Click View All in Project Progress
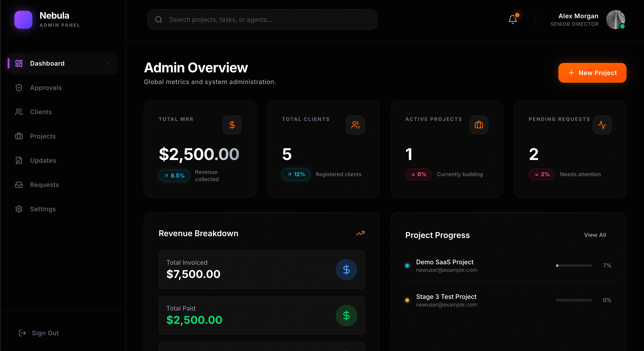The height and width of the screenshot is (351, 644). pyautogui.click(x=595, y=235)
